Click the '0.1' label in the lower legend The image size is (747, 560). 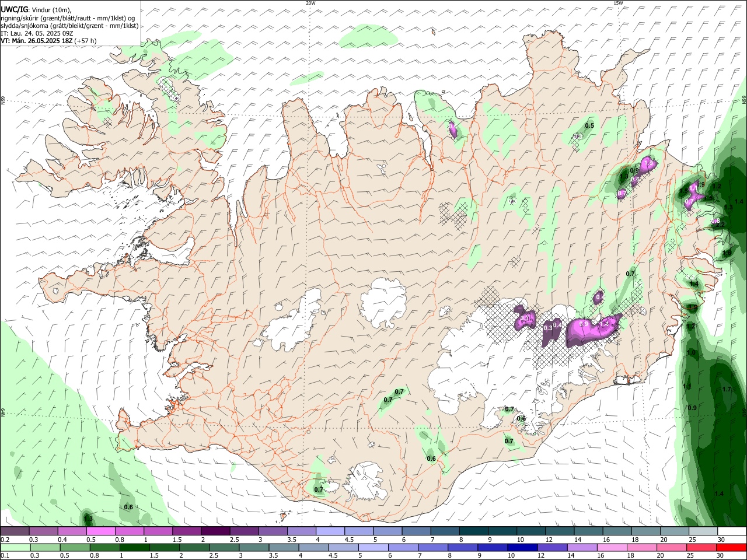[5, 556]
